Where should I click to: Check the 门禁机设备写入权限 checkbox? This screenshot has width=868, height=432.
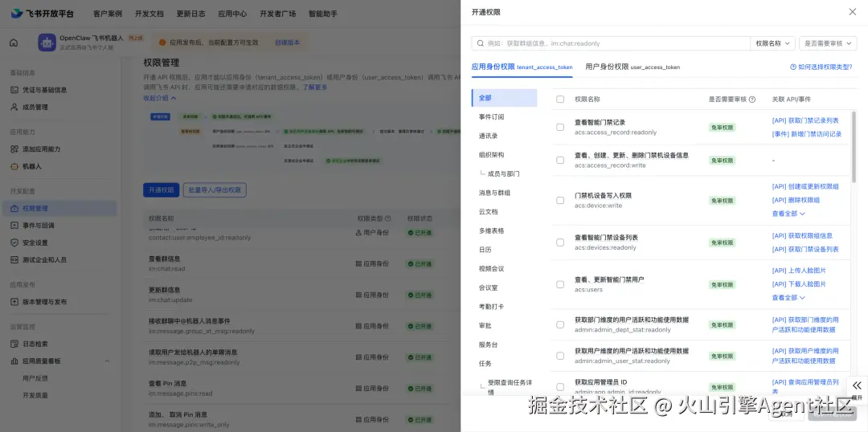[x=560, y=200]
